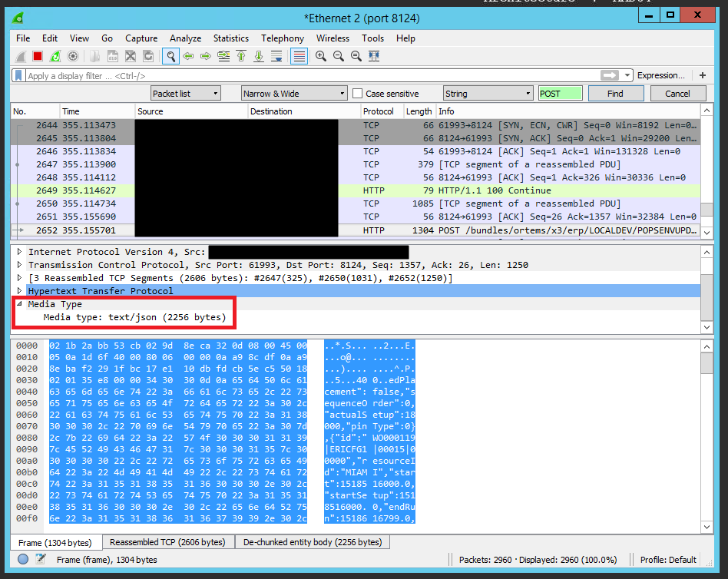Screen dimensions: 728x579
Task: Zoom out on packet text
Action: [339, 56]
